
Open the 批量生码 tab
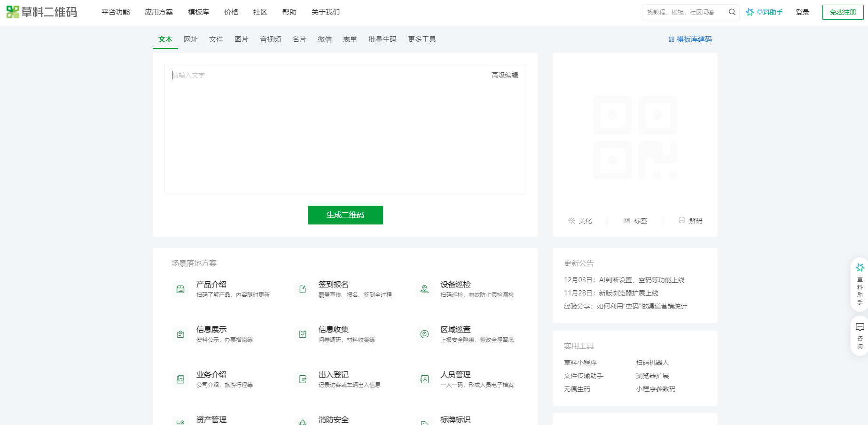[382, 39]
